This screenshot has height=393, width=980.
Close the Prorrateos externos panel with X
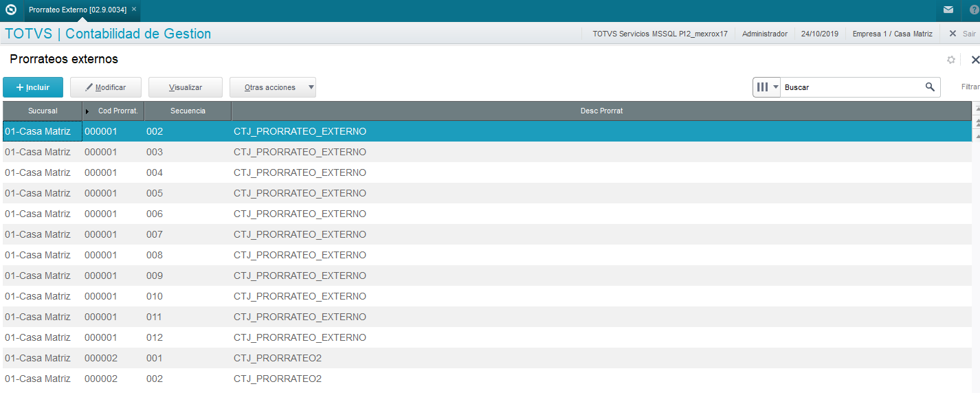click(975, 60)
